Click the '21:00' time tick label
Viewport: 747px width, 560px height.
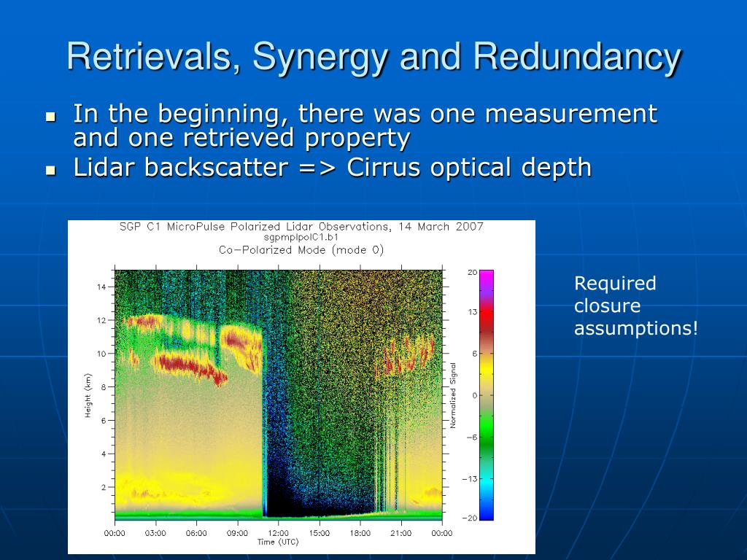[401, 533]
